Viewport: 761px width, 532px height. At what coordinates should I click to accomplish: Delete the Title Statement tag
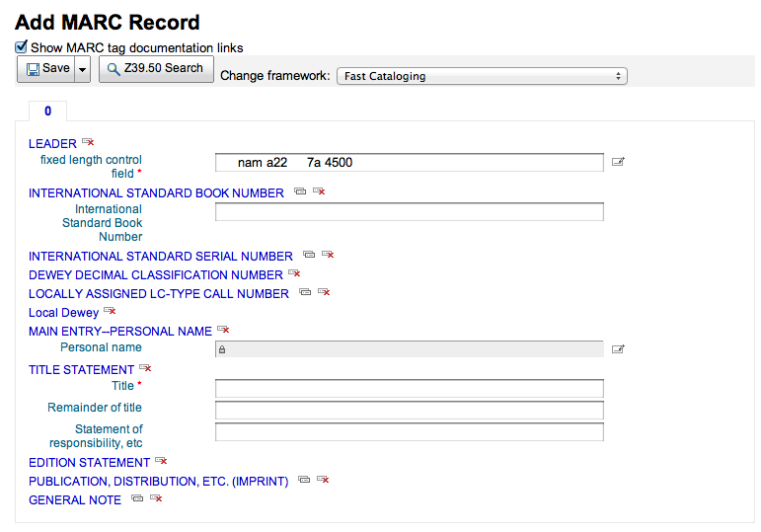(x=145, y=368)
